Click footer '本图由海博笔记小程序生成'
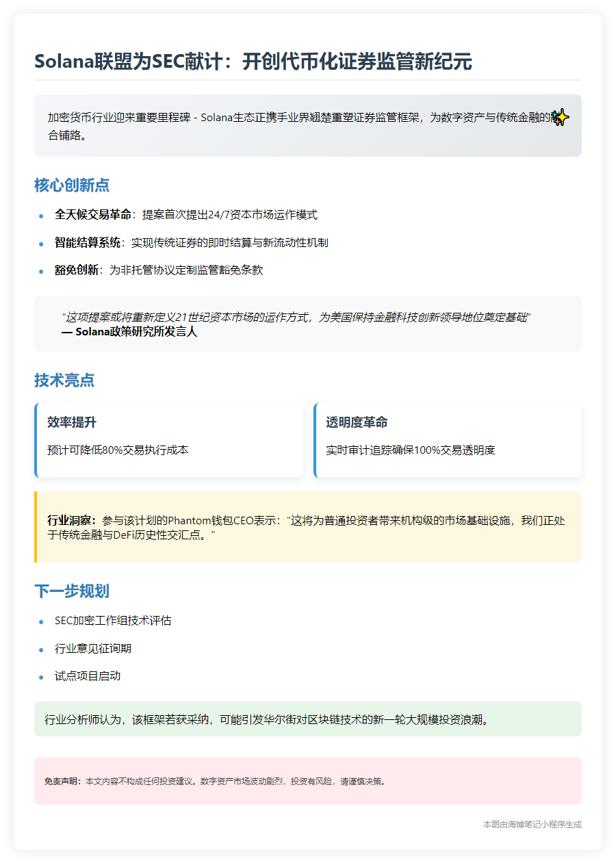Image resolution: width=616 pixels, height=863 pixels. 532,825
